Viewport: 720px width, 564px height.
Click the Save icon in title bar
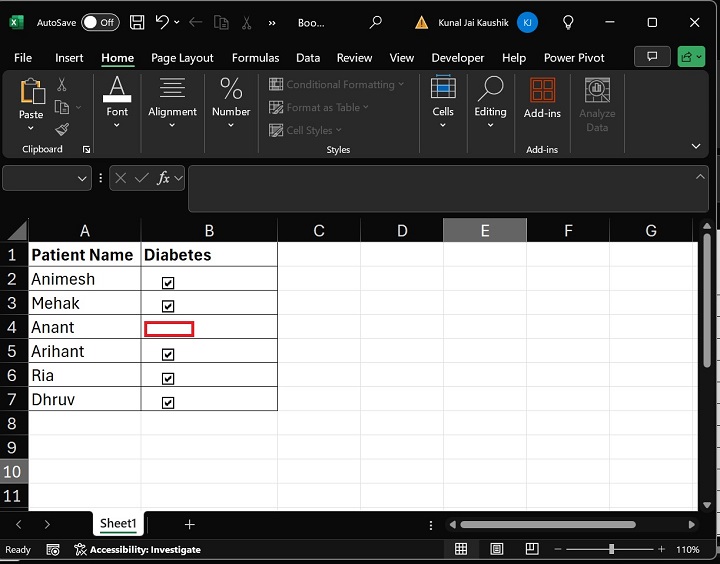[137, 22]
